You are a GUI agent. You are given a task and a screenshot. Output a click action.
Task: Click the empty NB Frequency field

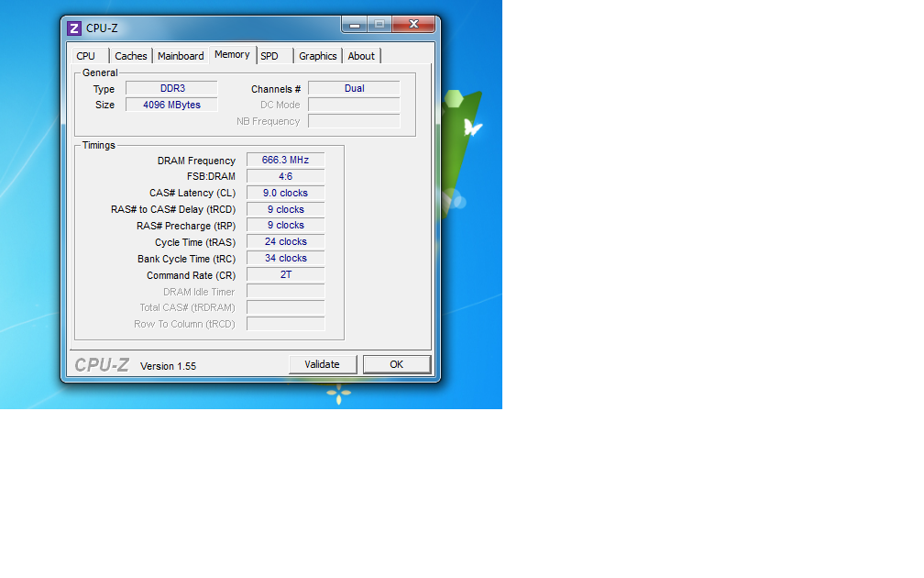(354, 121)
